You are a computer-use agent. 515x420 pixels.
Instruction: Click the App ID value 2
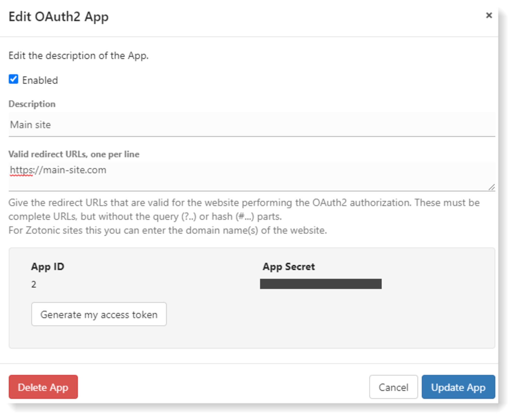click(33, 284)
